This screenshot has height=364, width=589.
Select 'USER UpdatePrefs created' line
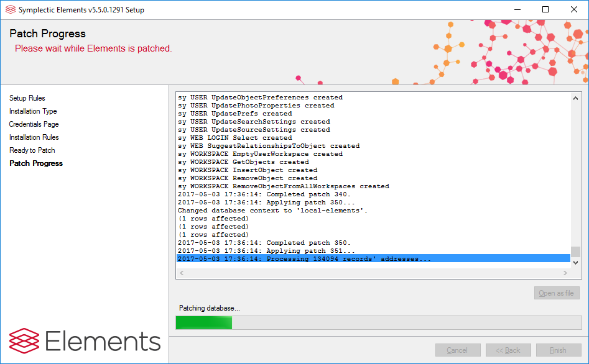[234, 113]
